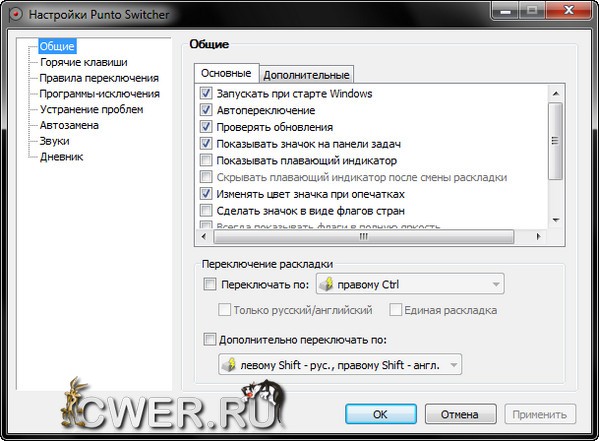Click the horizontal scrollbar thumb

click(363, 237)
